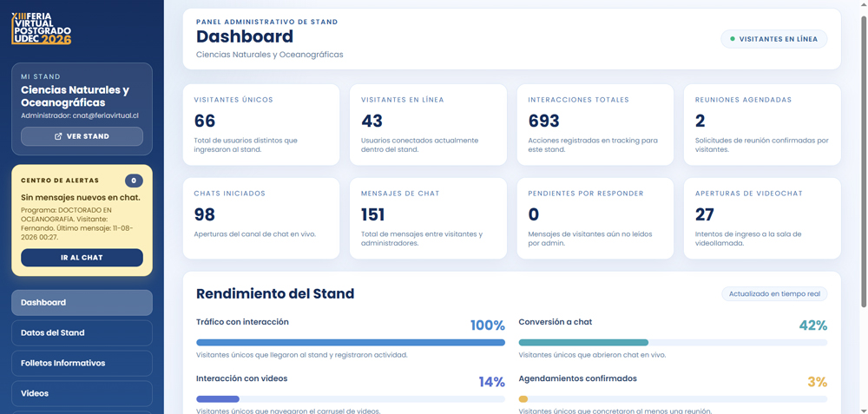Click the Visitantes Únicos stat card
868x414 pixels.
point(261,124)
